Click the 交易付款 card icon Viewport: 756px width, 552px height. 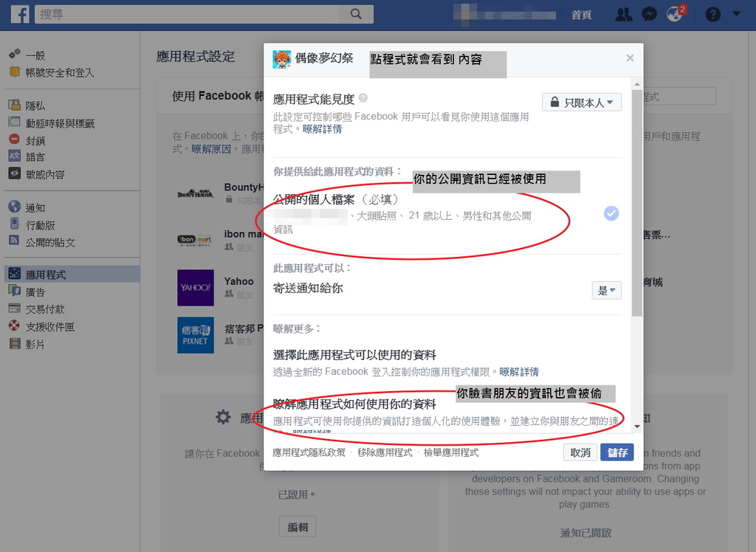15,308
